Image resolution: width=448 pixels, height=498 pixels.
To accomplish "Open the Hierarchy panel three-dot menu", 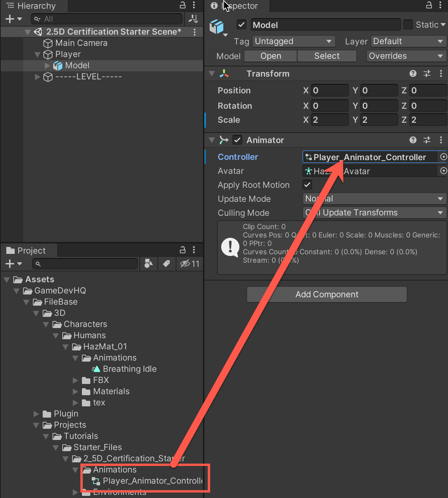I will tap(194, 5).
